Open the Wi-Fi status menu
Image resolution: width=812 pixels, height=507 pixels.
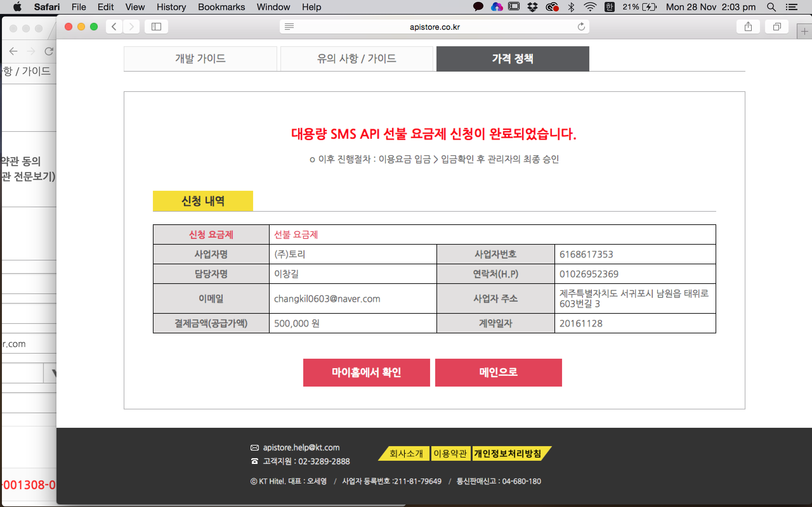click(590, 7)
